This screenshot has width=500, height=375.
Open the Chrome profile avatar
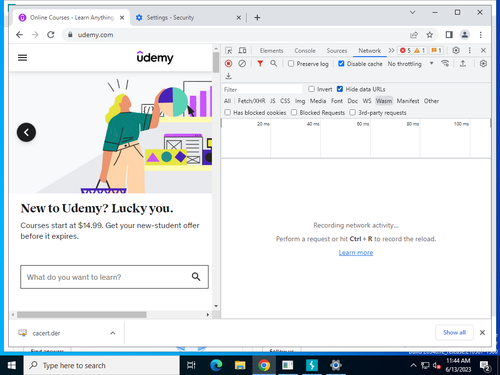(465, 35)
